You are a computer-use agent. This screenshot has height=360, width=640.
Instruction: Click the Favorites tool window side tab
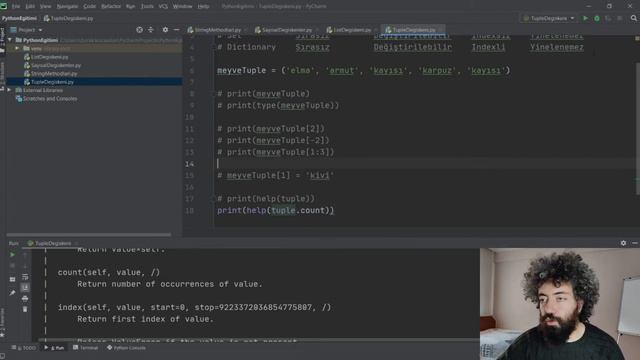point(2,322)
